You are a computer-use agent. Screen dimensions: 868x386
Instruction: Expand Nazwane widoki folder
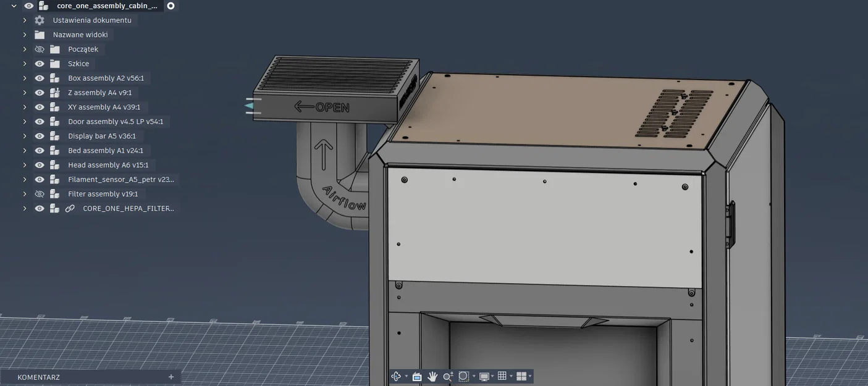25,35
